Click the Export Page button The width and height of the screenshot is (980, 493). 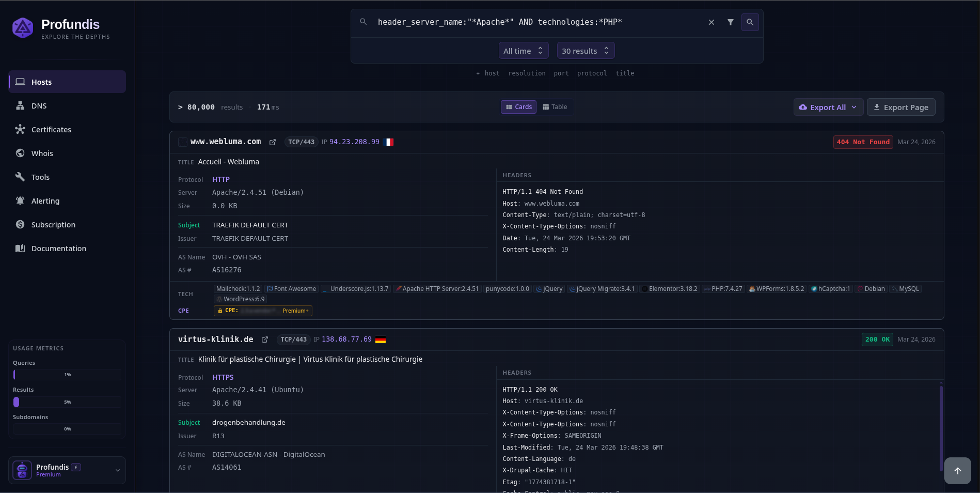[901, 107]
